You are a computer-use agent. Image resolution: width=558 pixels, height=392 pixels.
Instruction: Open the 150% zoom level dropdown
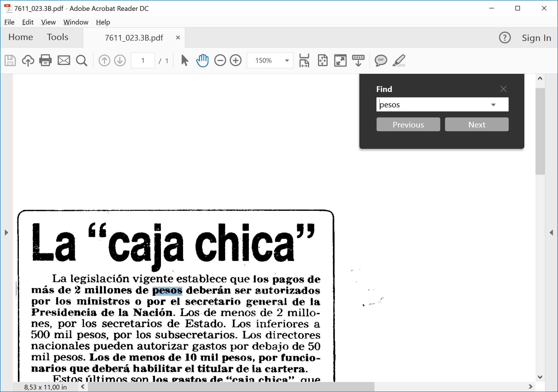coord(287,60)
